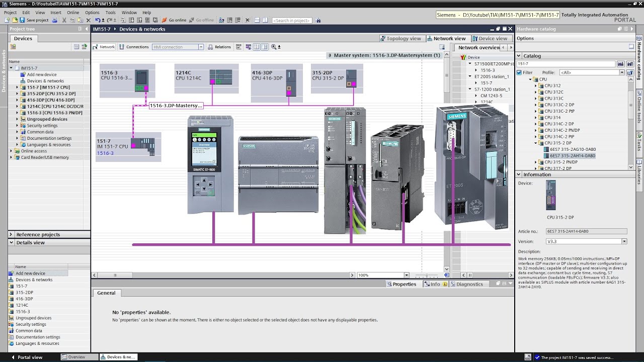The height and width of the screenshot is (362, 644).
Task: Open the 100% zoom level dropdown
Action: [407, 275]
